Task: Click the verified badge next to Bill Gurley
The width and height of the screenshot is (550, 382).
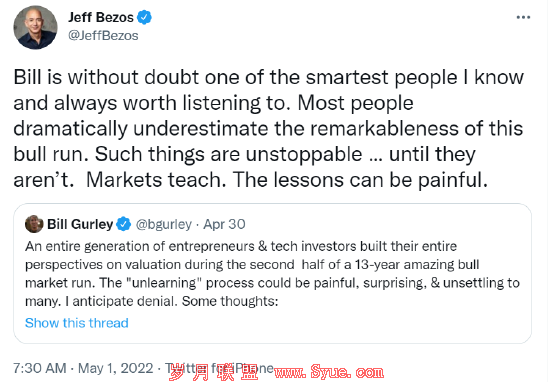Action: [123, 224]
